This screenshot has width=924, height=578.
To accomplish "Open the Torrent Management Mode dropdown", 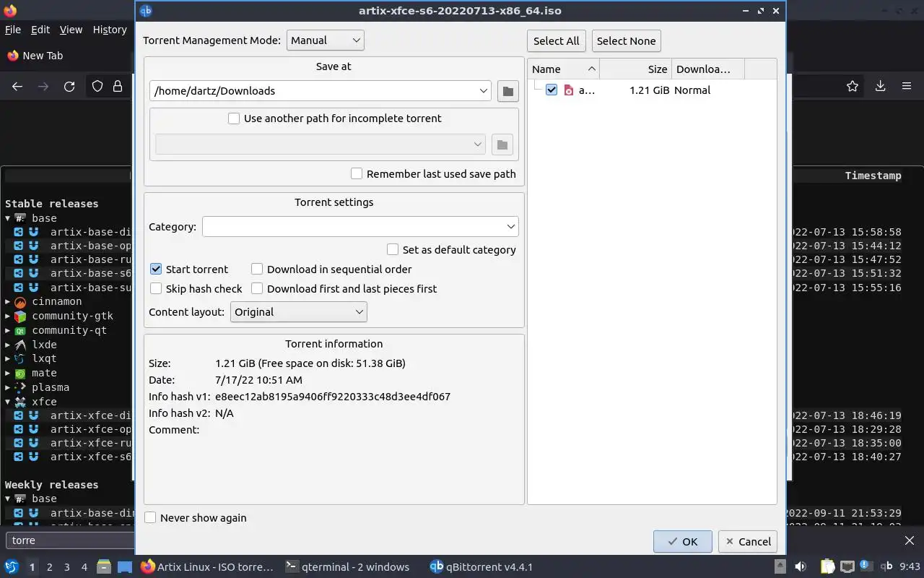I will tap(326, 40).
